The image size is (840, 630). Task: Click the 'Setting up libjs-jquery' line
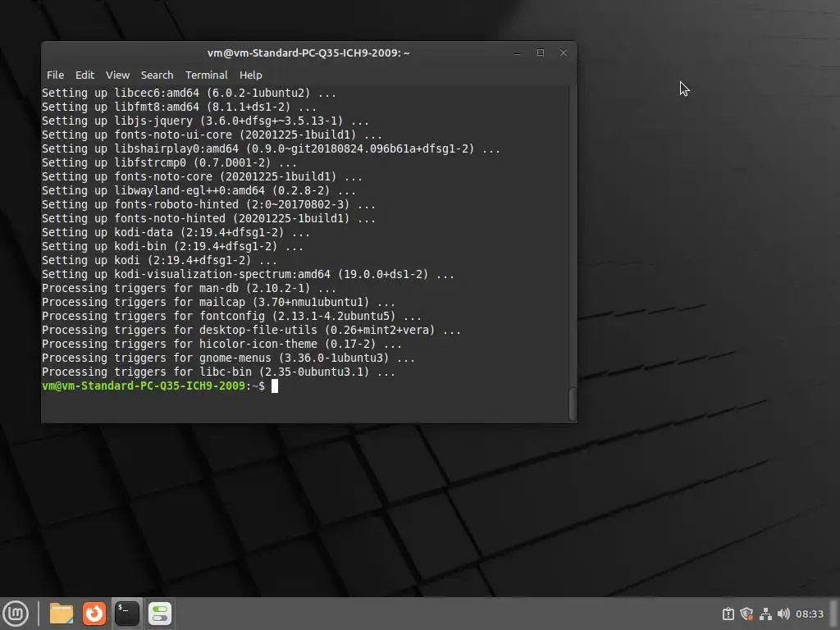coord(205,121)
